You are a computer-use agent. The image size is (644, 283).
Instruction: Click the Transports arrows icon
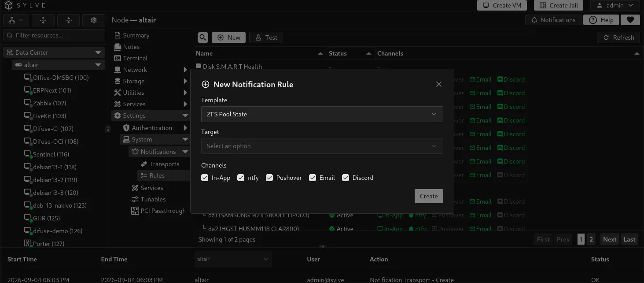coord(144,164)
